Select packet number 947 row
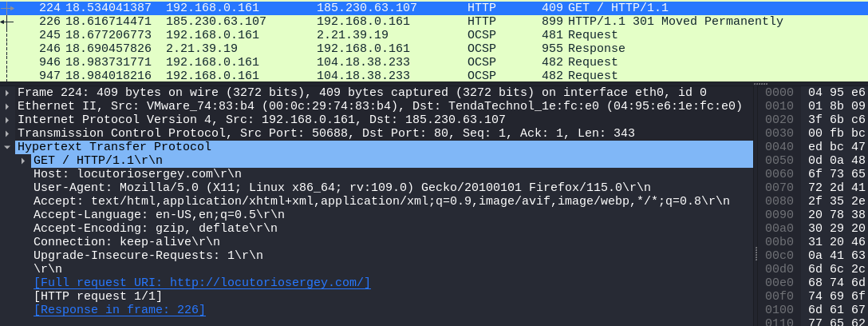868x326 pixels. pyautogui.click(x=434, y=75)
